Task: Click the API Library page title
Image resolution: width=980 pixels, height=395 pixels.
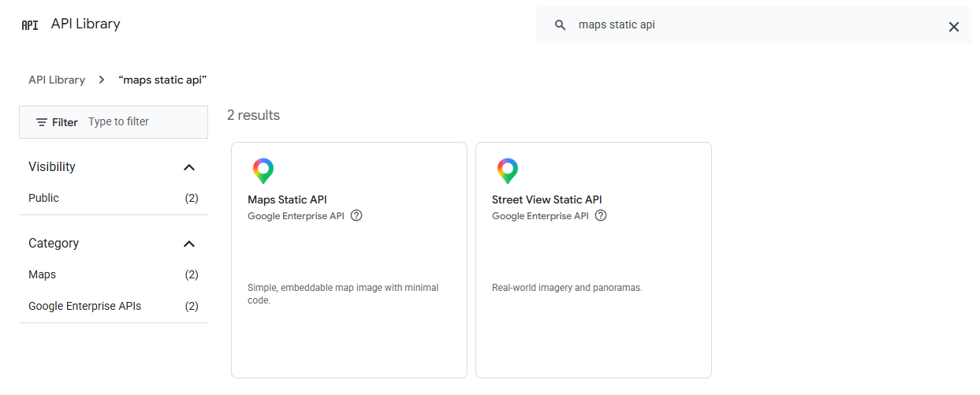Action: [x=86, y=24]
